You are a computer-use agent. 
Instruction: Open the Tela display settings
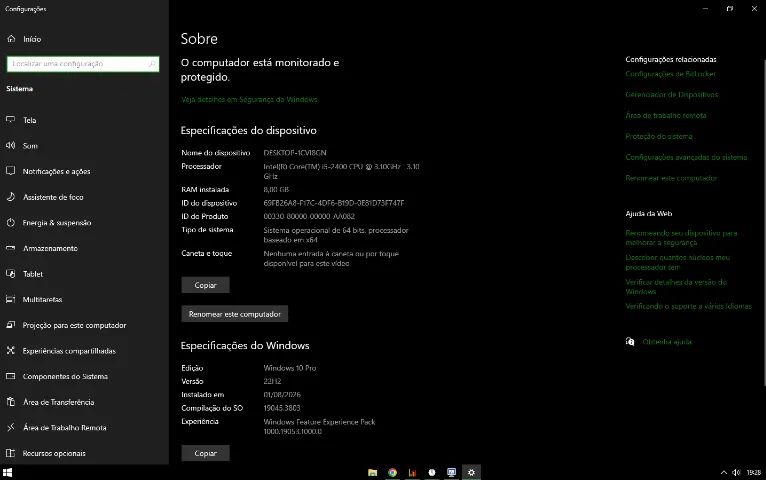(x=29, y=120)
